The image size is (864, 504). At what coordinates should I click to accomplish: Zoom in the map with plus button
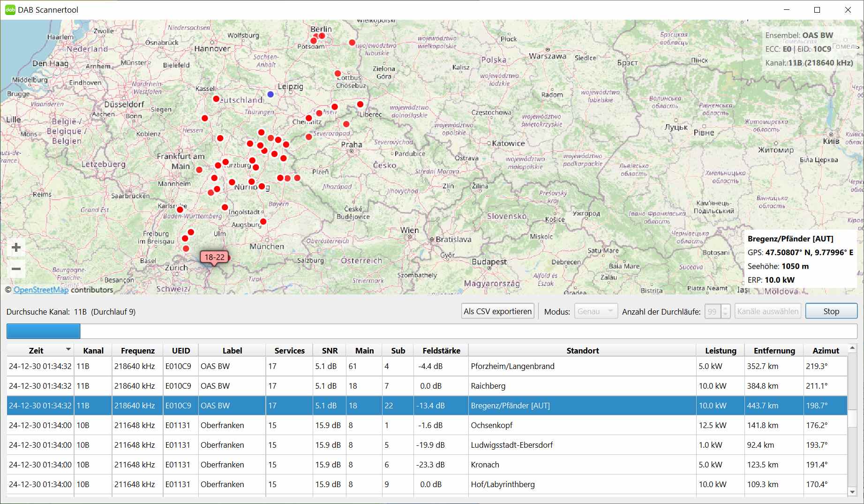click(16, 248)
